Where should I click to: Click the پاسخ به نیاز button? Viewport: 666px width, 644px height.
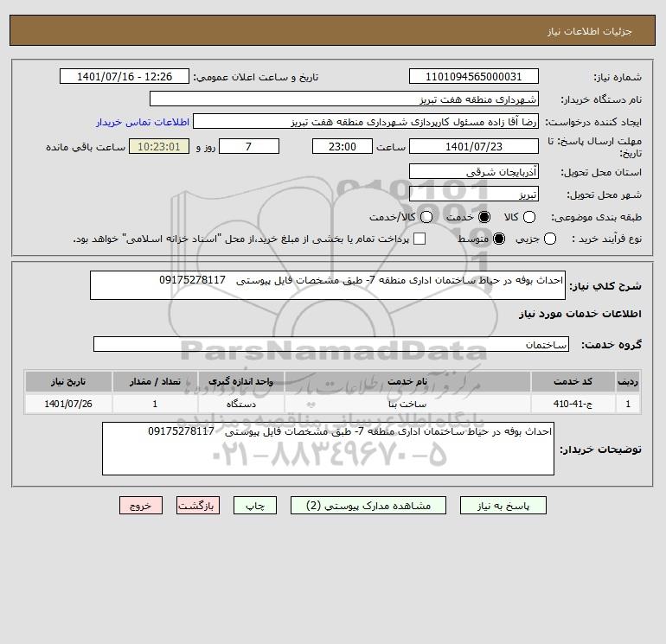pyautogui.click(x=503, y=506)
